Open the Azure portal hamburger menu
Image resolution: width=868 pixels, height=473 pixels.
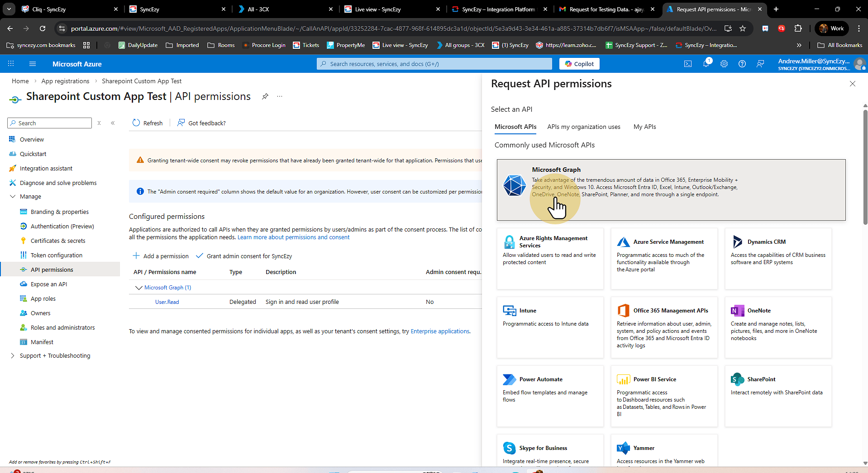pos(33,64)
